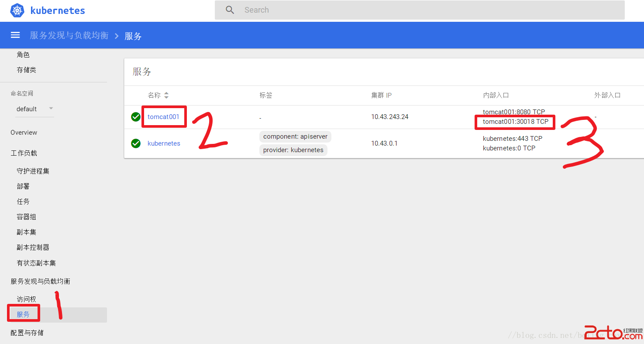Select 服务 in the breadcrumb bar
The height and width of the screenshot is (344, 644).
133,36
